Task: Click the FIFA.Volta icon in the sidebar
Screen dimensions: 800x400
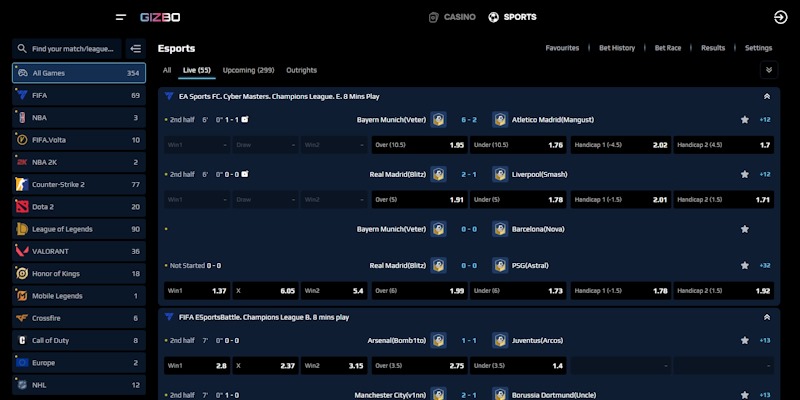Action: pyautogui.click(x=22, y=140)
